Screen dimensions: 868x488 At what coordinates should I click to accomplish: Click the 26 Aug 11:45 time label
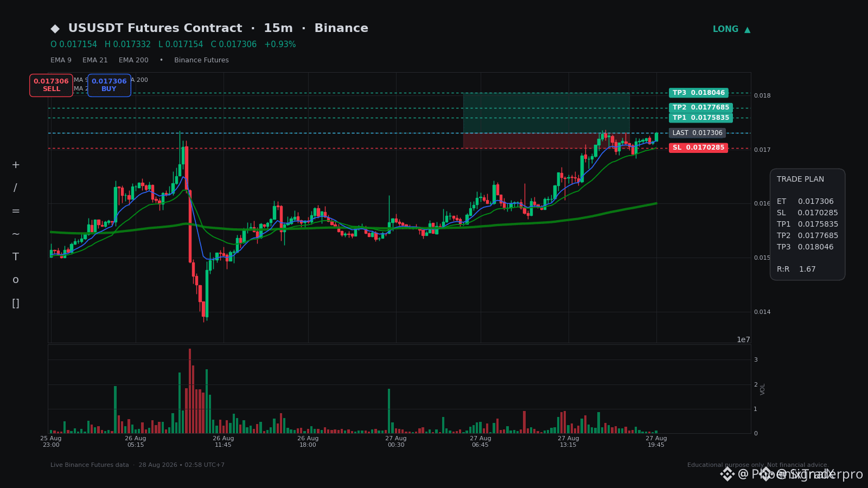pos(224,442)
